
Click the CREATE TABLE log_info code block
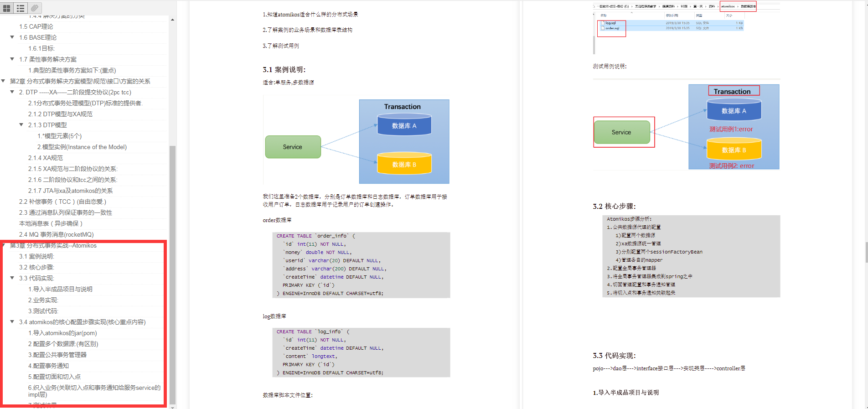(x=361, y=352)
